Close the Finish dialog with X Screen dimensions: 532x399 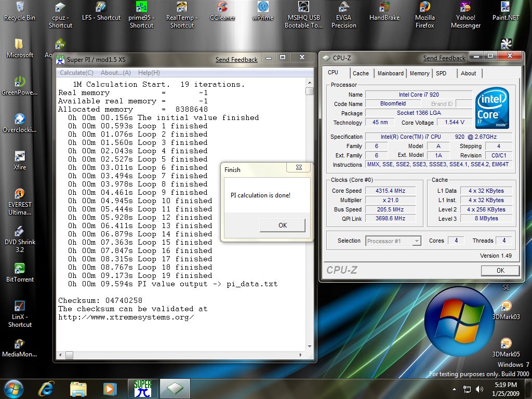[x=299, y=167]
